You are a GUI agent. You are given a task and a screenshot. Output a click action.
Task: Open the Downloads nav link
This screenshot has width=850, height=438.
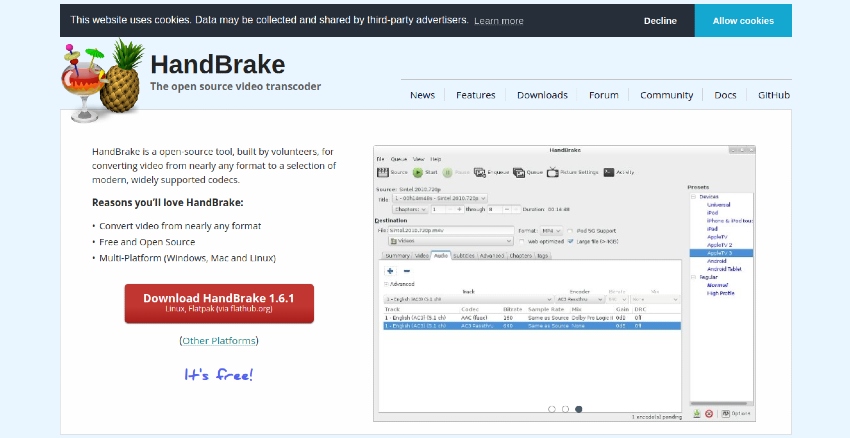(542, 95)
